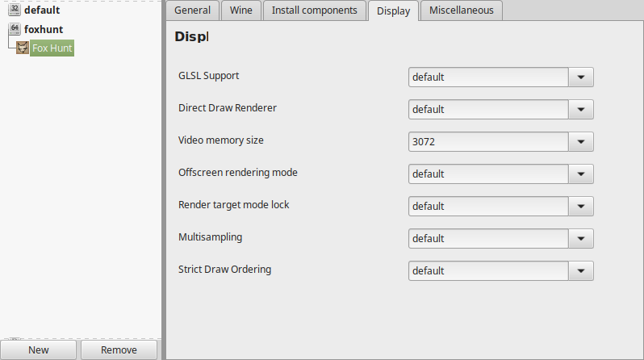Click the Fox Hunt fox icon
Image resolution: width=644 pixels, height=360 pixels.
coord(22,48)
